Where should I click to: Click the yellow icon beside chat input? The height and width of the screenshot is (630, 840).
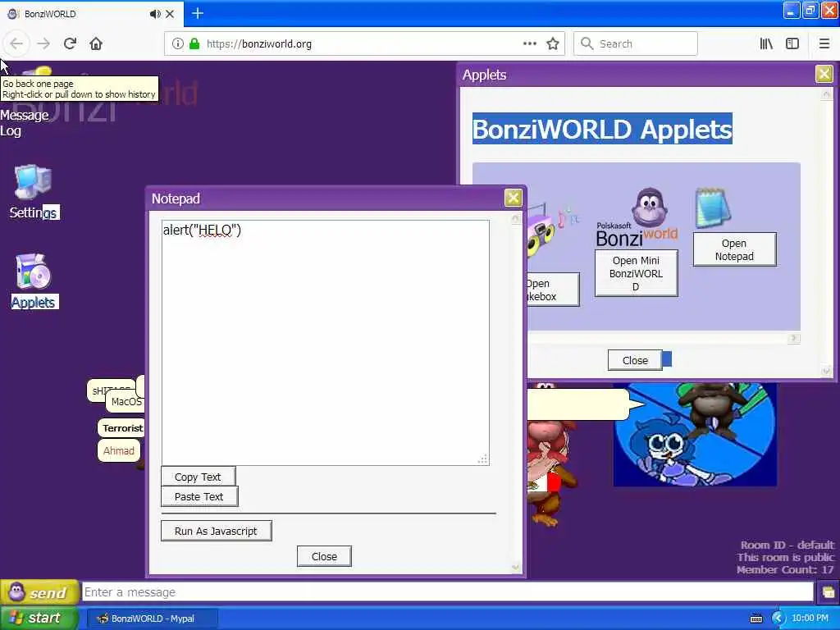[x=828, y=592]
